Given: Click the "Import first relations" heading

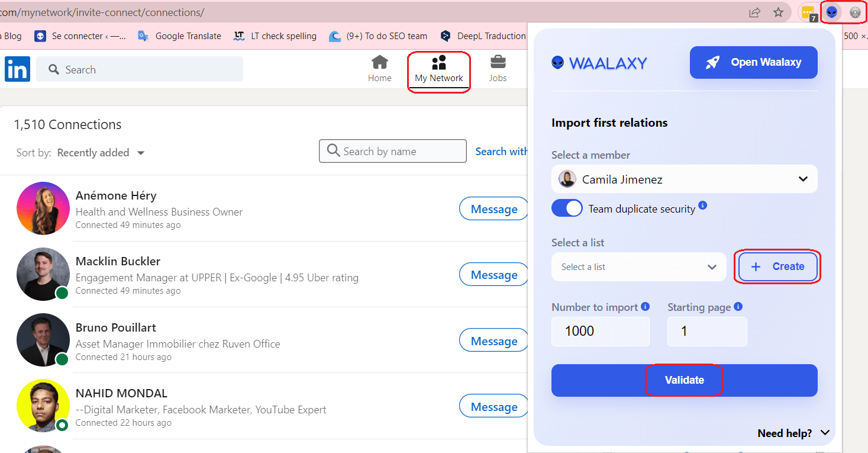Looking at the screenshot, I should point(609,123).
